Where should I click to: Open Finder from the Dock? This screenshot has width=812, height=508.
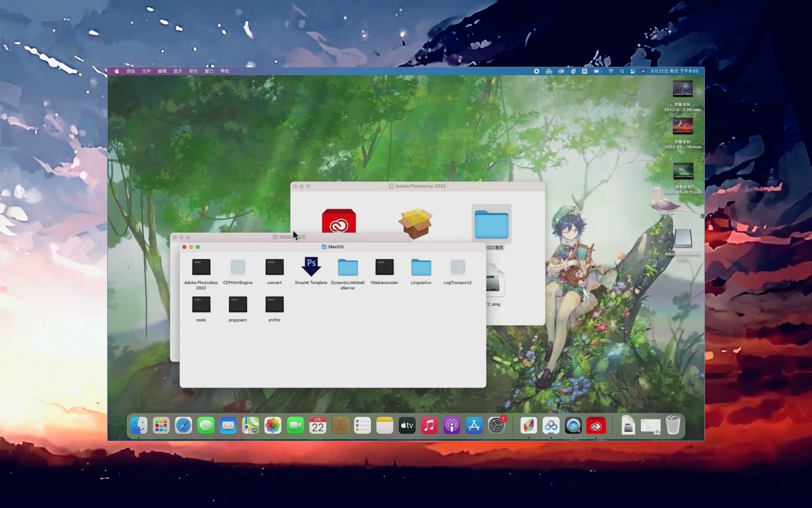coord(139,426)
